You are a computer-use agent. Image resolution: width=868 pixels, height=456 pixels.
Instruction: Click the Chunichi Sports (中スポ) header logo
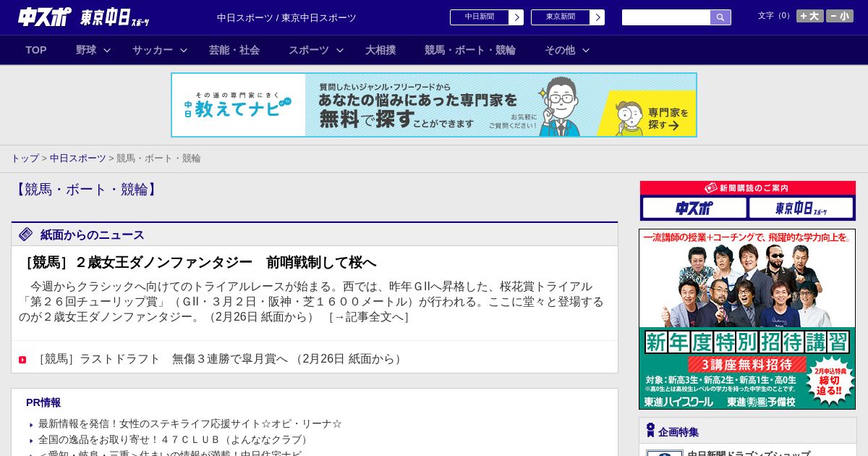pyautogui.click(x=44, y=17)
